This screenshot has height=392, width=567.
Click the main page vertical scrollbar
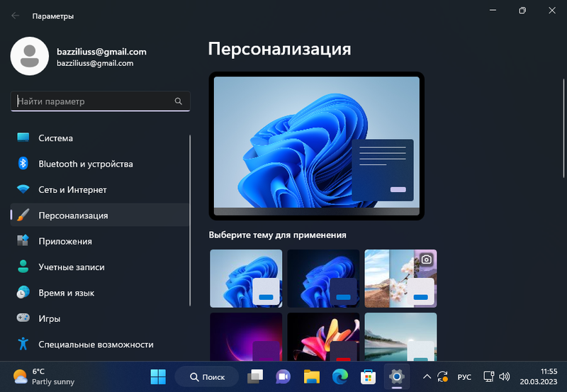click(x=563, y=128)
